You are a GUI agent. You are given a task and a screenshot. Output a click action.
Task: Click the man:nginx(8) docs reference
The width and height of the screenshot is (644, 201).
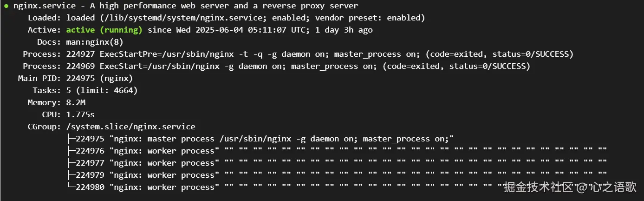[95, 42]
